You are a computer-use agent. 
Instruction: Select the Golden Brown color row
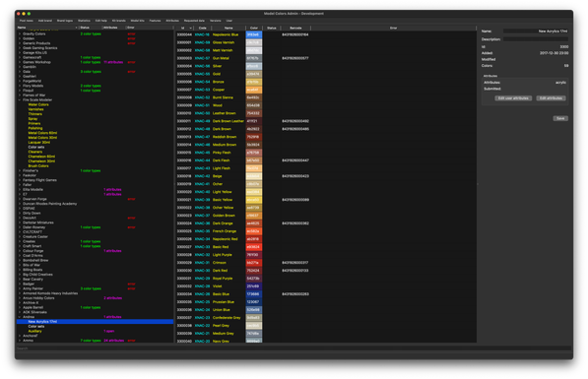(326, 216)
